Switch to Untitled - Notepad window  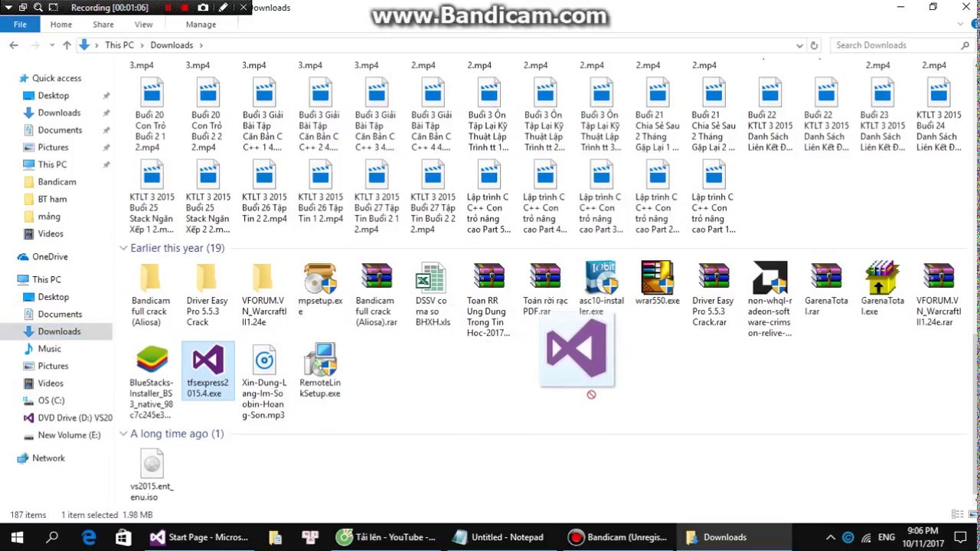[x=507, y=537]
